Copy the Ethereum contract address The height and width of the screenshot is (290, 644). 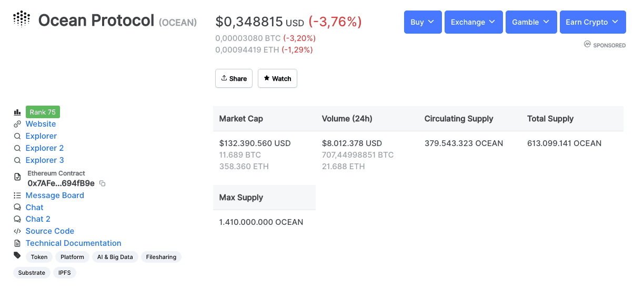103,183
